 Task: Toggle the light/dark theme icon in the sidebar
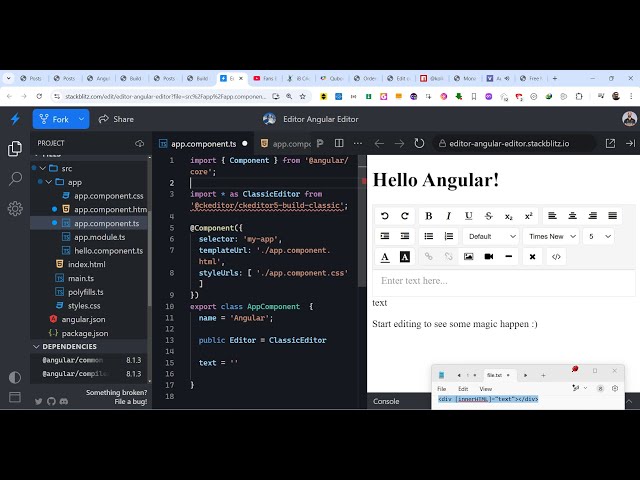tap(15, 377)
